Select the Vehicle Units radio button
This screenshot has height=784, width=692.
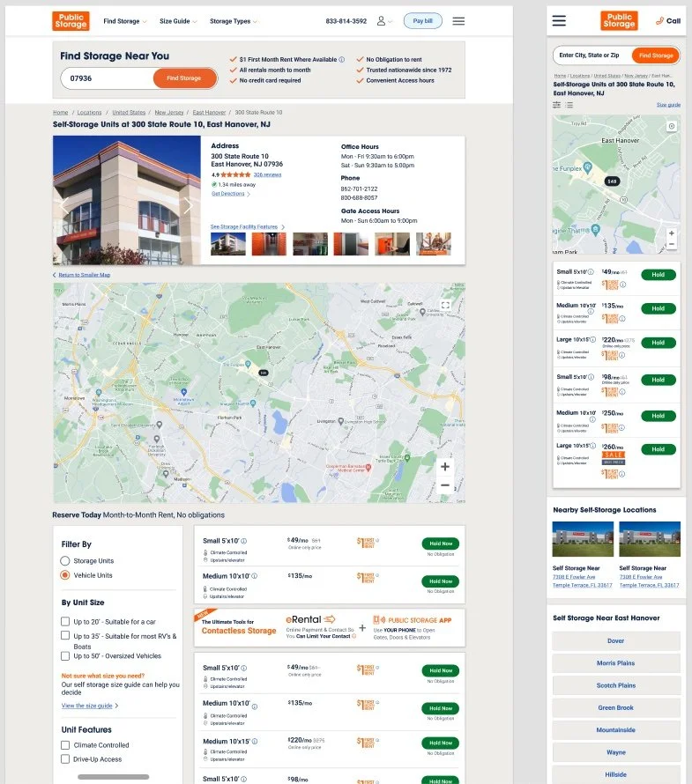click(x=65, y=575)
